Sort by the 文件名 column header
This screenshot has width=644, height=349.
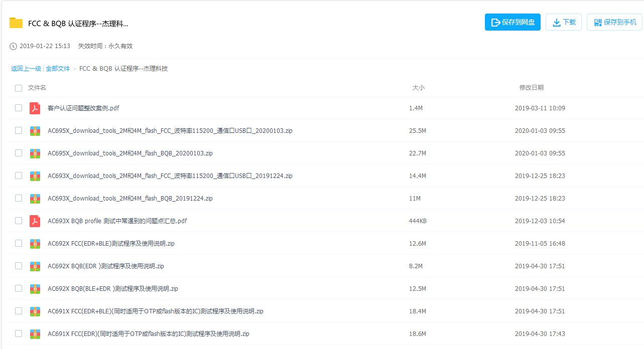(x=37, y=88)
